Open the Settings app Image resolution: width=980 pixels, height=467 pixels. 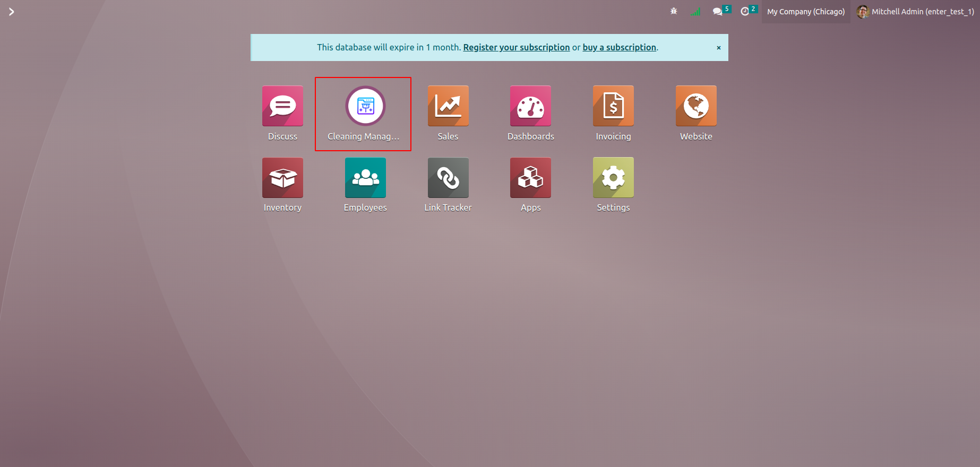click(x=613, y=178)
